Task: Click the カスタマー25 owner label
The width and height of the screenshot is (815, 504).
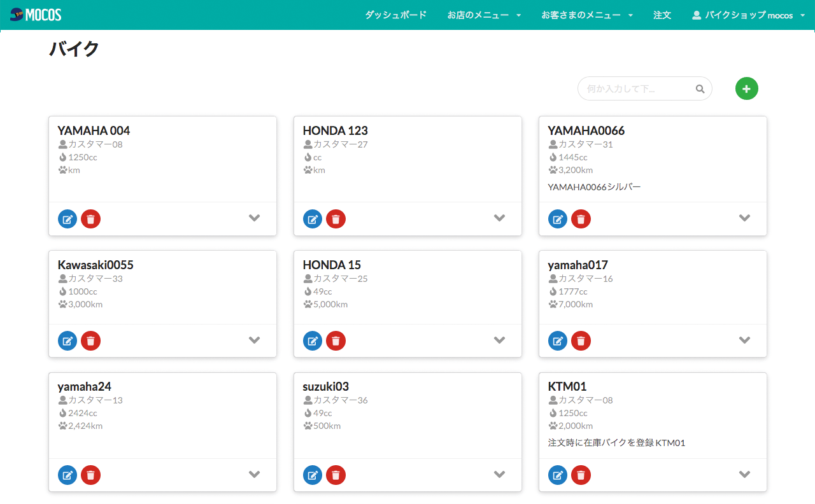Action: (x=340, y=279)
